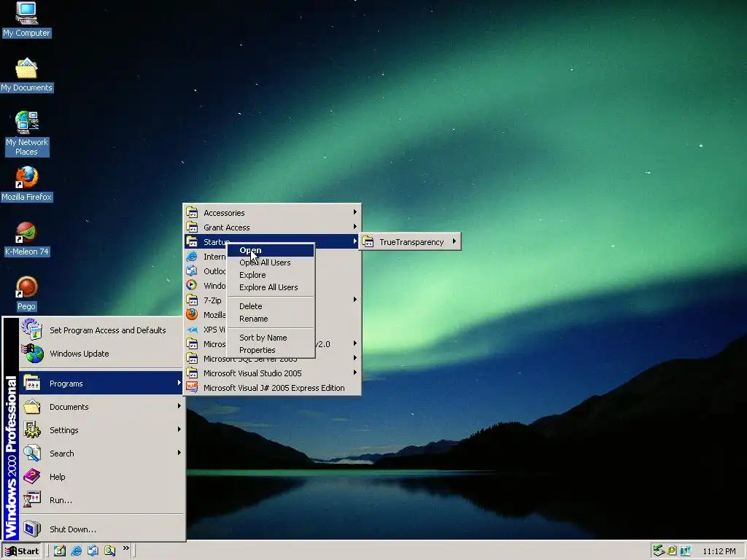
Task: Choose Properties in the context menu
Action: click(271, 350)
